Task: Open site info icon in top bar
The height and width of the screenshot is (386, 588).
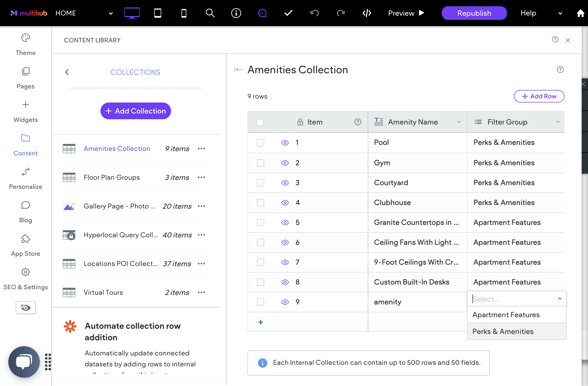Action: click(x=236, y=13)
